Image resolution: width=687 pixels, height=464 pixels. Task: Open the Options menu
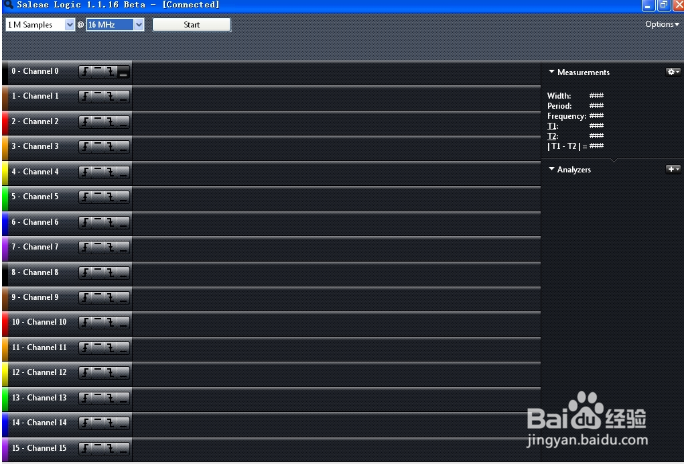click(662, 24)
